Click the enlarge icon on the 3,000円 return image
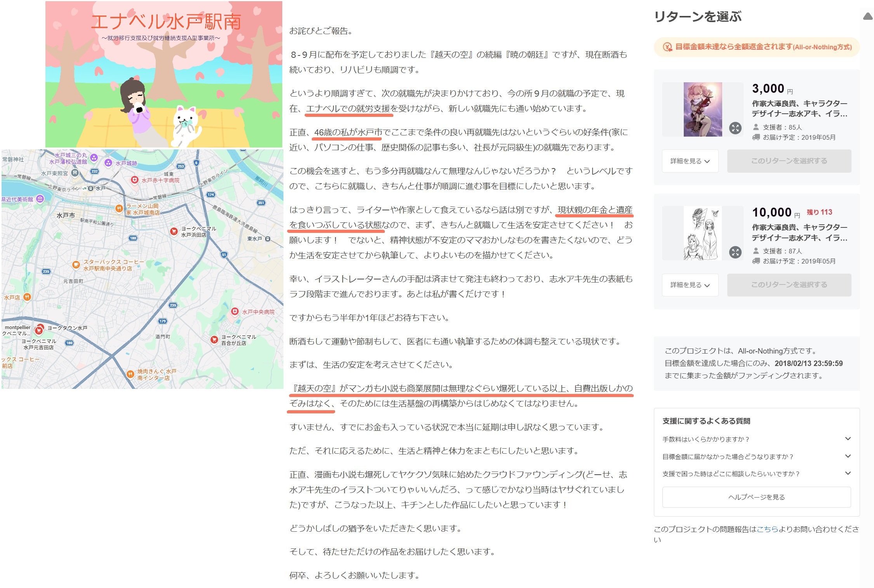874x588 pixels. point(735,128)
